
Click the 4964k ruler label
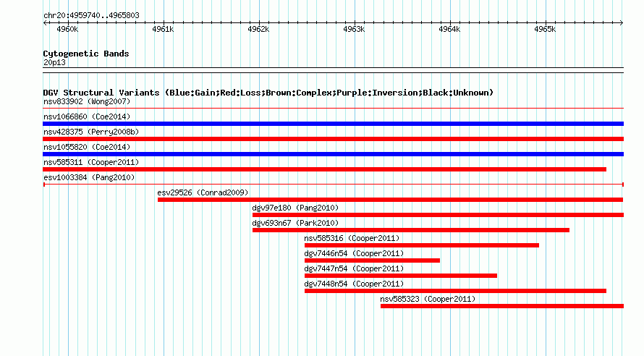coord(449,29)
